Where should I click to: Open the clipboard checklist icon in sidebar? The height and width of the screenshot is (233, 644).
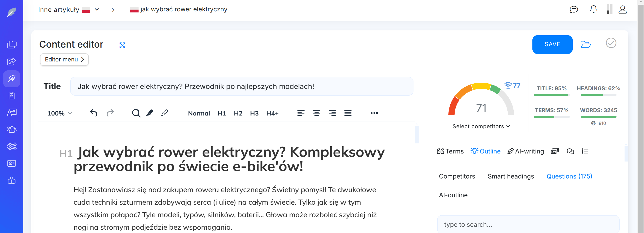point(11,96)
